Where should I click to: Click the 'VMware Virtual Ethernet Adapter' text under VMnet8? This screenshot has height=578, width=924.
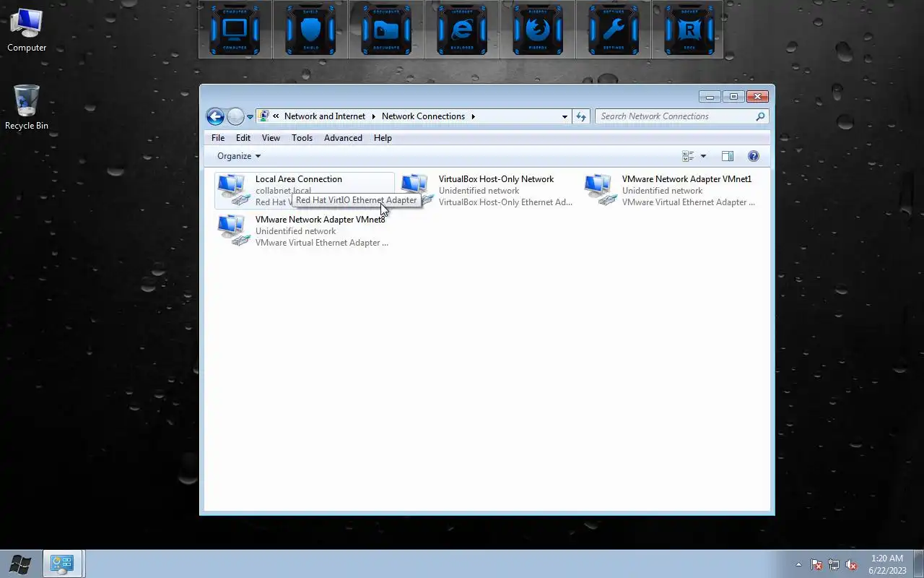(322, 243)
